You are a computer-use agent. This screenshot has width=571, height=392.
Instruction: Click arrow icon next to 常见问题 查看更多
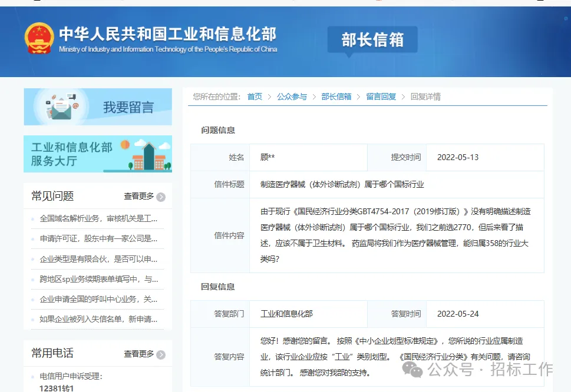point(161,197)
